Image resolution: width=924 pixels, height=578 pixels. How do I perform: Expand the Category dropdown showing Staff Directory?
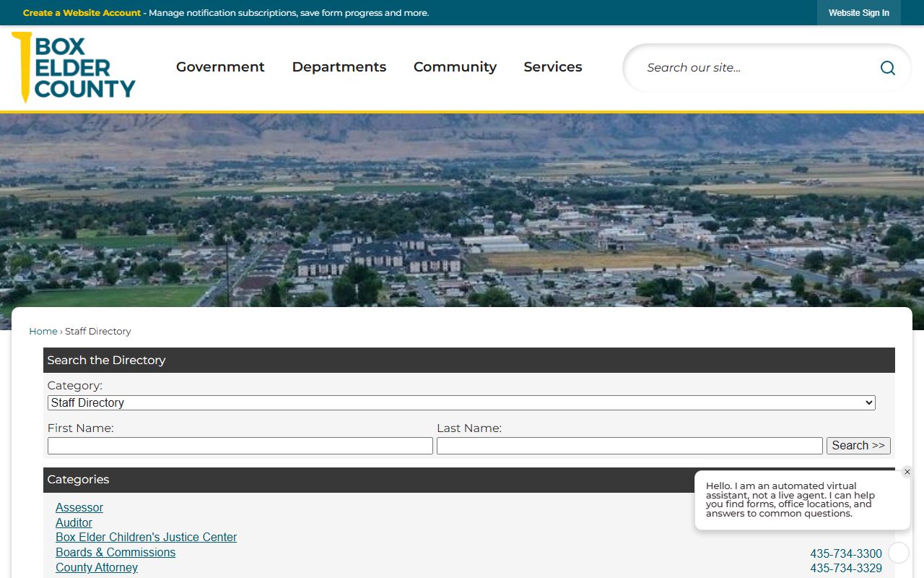tap(461, 402)
